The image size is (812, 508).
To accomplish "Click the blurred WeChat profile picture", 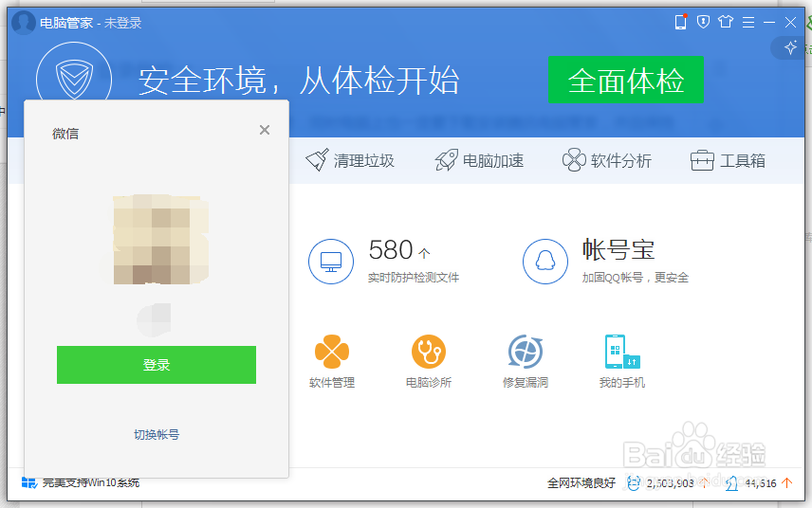I will (x=160, y=240).
